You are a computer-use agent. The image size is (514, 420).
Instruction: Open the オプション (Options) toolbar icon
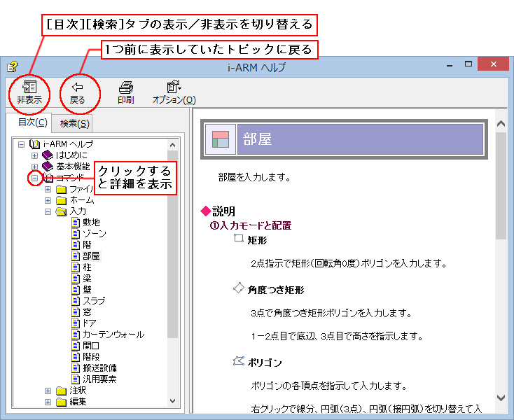point(174,87)
